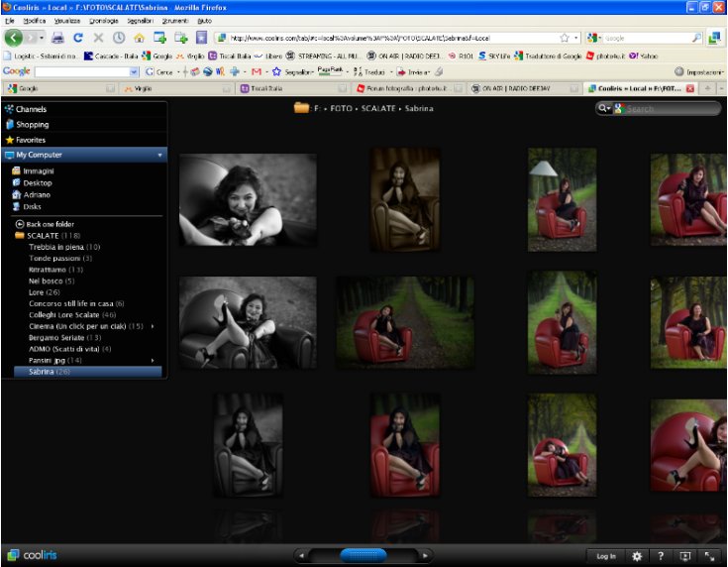Switch to the Forum fotografia browser tab
728x567 pixels.
click(x=408, y=88)
